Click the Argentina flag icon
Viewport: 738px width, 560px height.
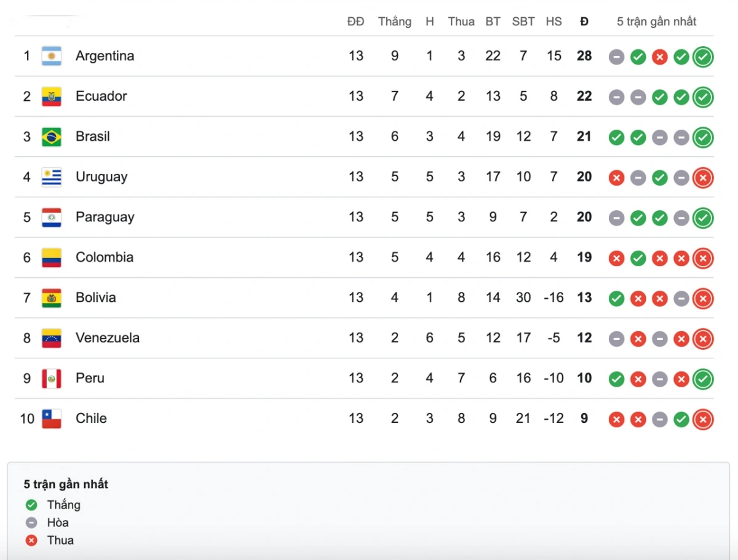click(x=52, y=56)
